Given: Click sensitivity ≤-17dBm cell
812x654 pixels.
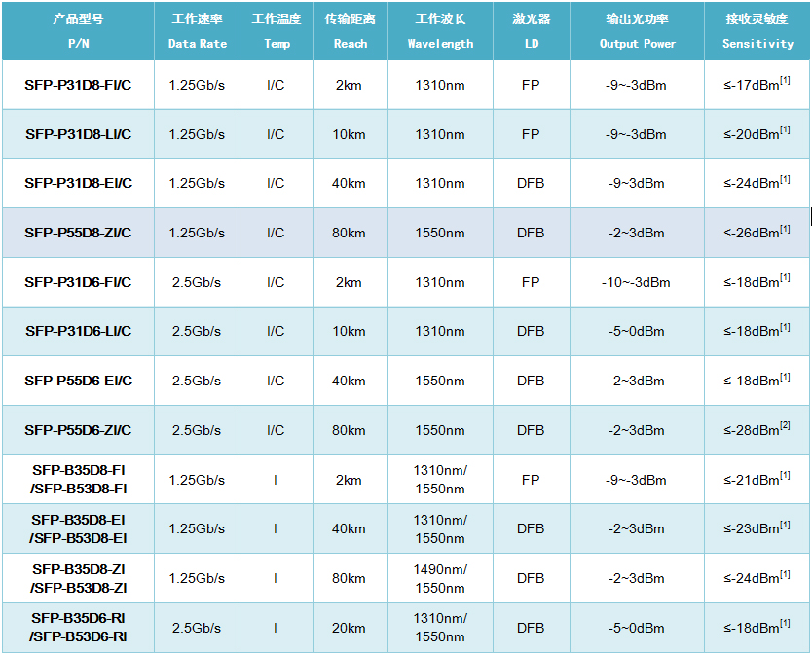Looking at the screenshot, I should pyautogui.click(x=757, y=84).
